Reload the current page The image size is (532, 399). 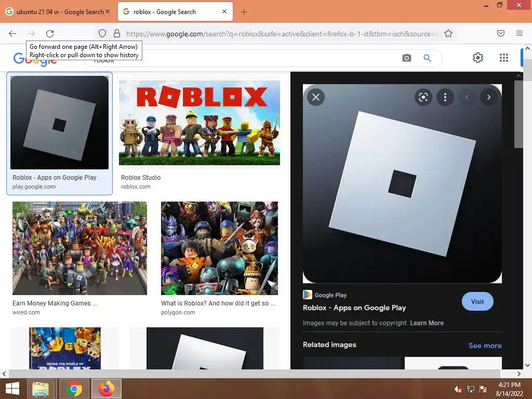(50, 33)
